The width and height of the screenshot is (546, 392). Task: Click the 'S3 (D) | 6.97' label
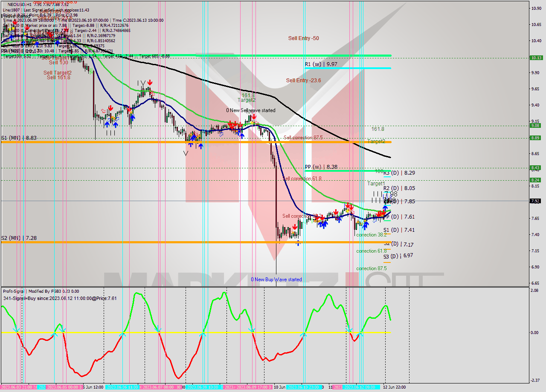[398, 256]
